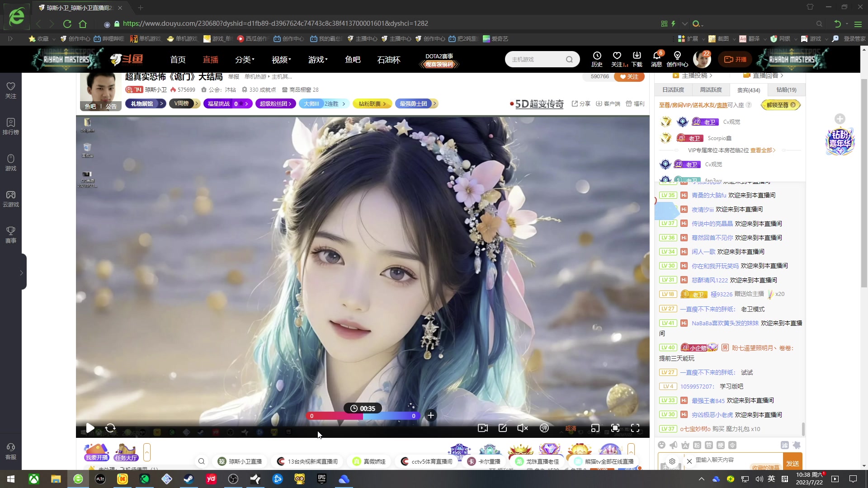
Task: Click the 关注 follow button for the streamer
Action: pyautogui.click(x=629, y=76)
